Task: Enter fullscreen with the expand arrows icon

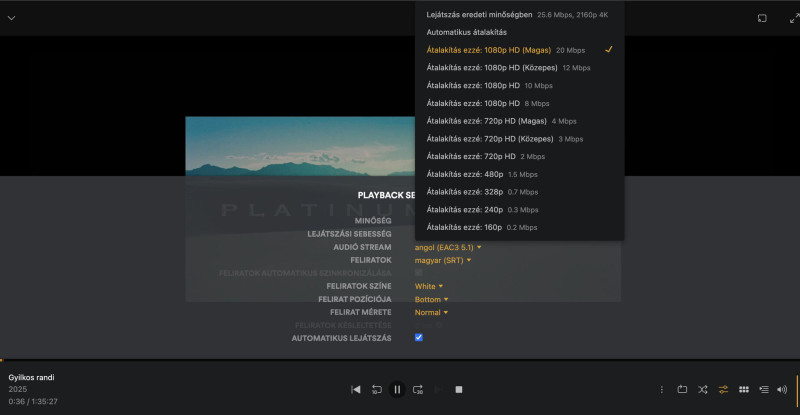Action: pyautogui.click(x=794, y=18)
